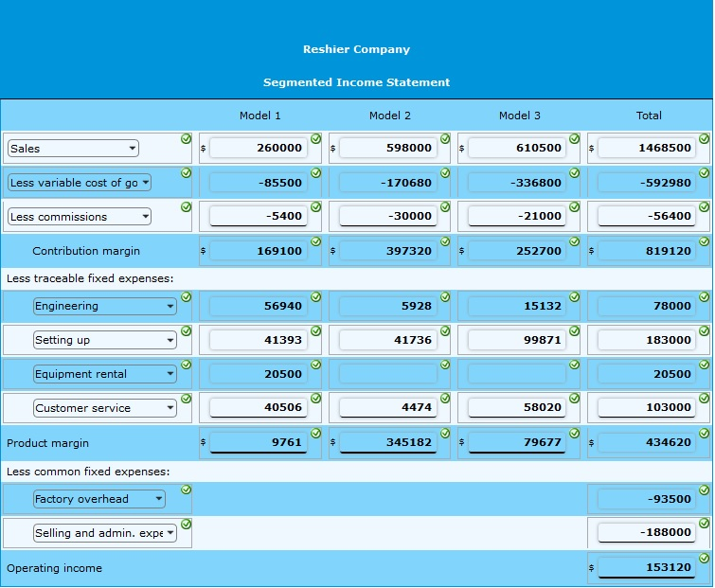Select Model 3 contribution margin field 252700
The height and width of the screenshot is (588, 715).
[x=517, y=251]
